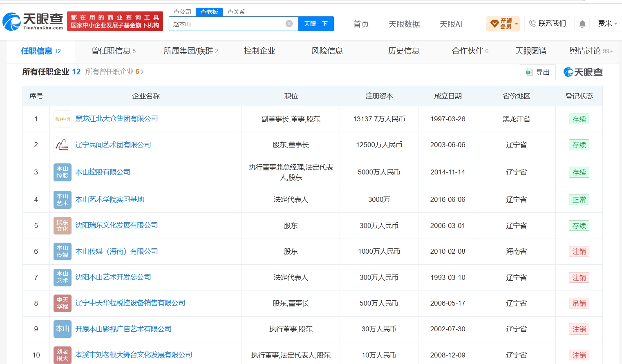
Task: Click the 刘老根大 company logo icon
Action: pyautogui.click(x=63, y=355)
